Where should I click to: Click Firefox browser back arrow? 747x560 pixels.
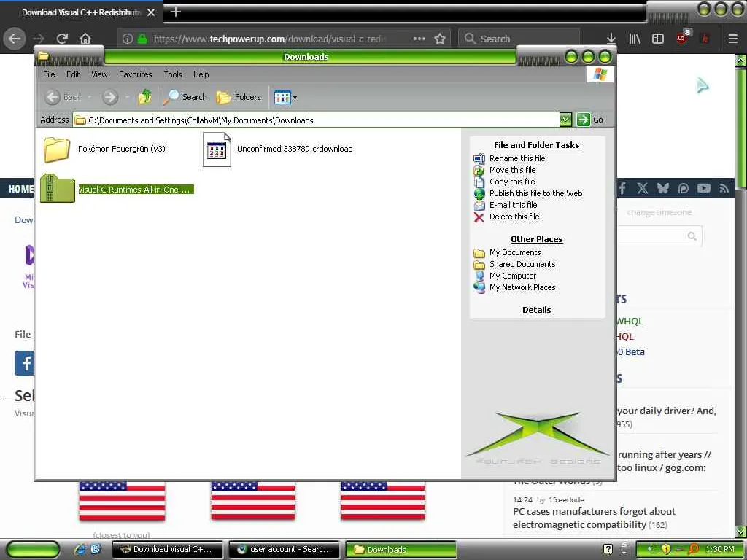click(x=15, y=39)
